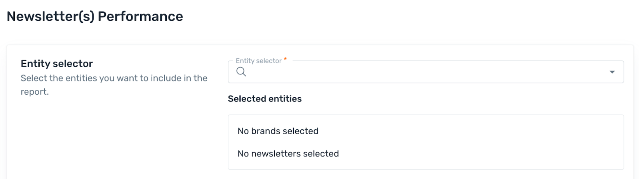Click the magnifying glass search icon
644x183 pixels.
point(241,72)
